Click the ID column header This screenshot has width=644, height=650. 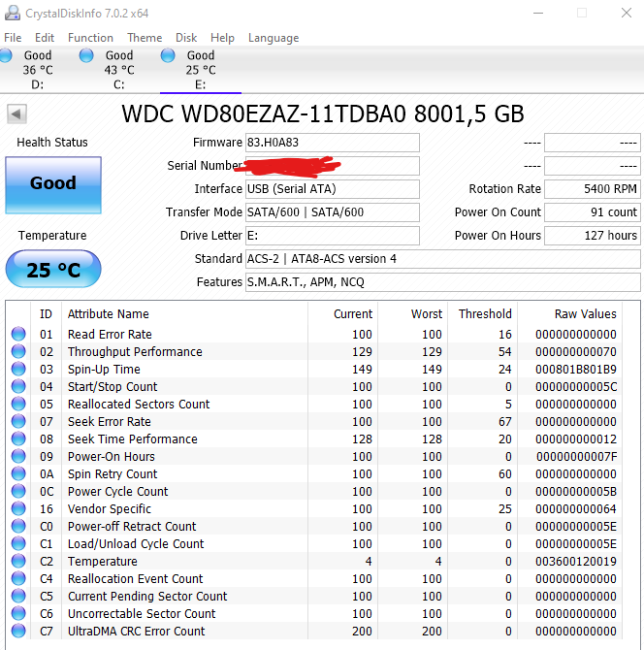tap(46, 313)
